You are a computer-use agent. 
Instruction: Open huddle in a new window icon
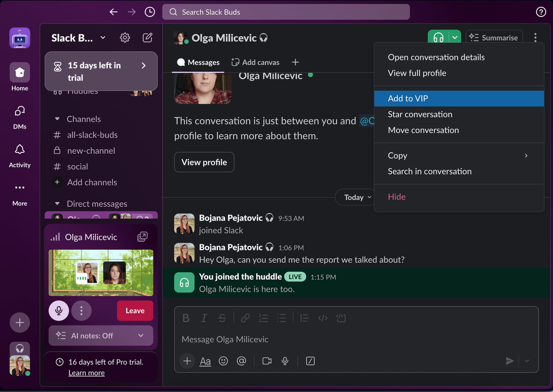pos(142,237)
